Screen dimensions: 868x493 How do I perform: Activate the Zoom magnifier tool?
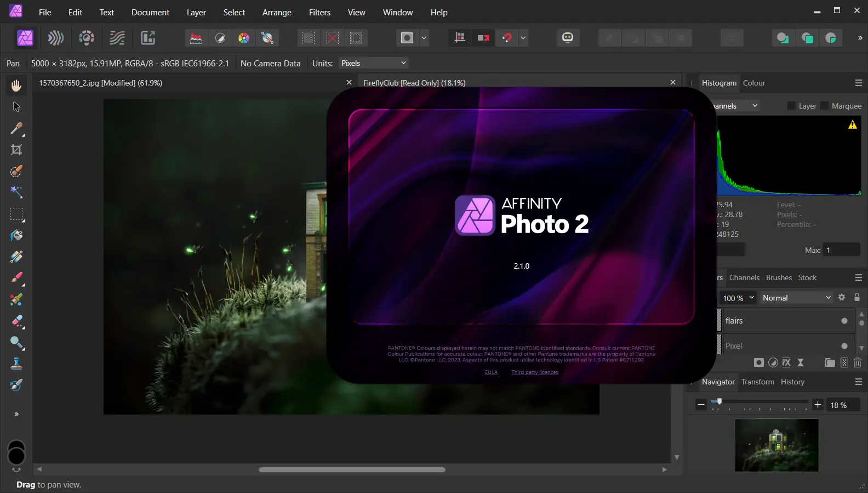pos(16,343)
